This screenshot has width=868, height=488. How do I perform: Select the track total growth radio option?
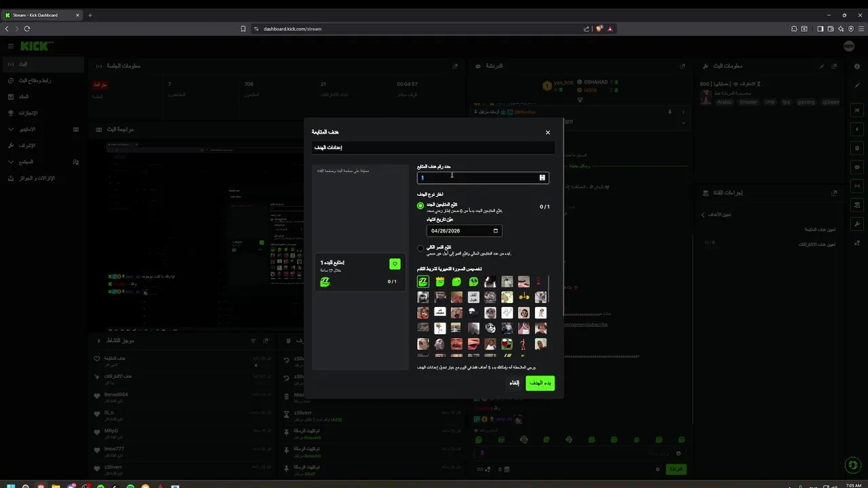coord(420,248)
